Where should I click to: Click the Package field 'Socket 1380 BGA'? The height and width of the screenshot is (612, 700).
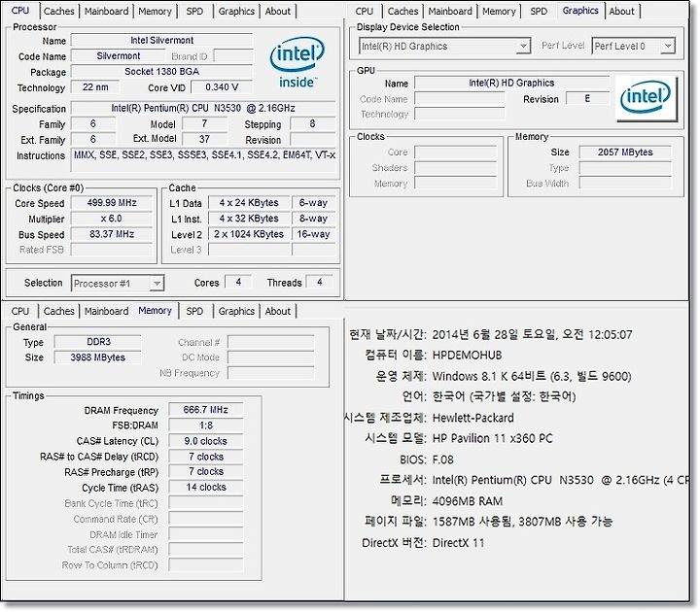pos(161,71)
